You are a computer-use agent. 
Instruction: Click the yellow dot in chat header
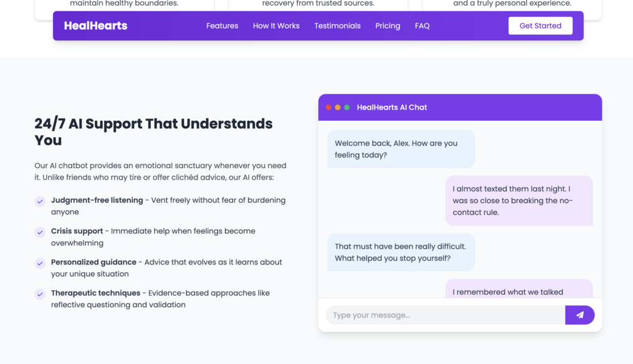(x=338, y=108)
